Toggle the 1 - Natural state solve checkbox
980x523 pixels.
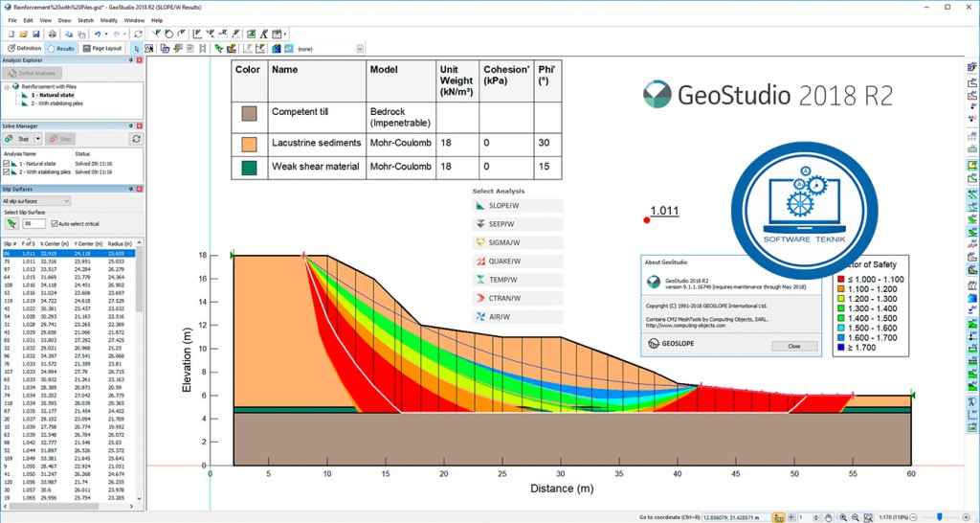7,163
